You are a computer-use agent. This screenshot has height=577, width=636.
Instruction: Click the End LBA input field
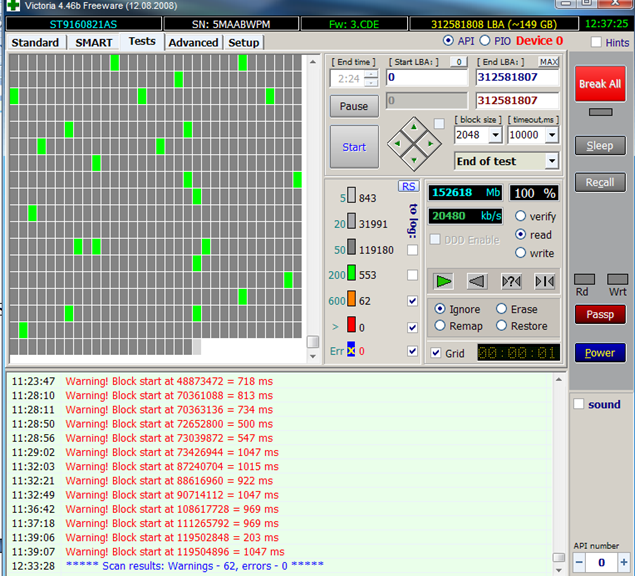pos(517,77)
